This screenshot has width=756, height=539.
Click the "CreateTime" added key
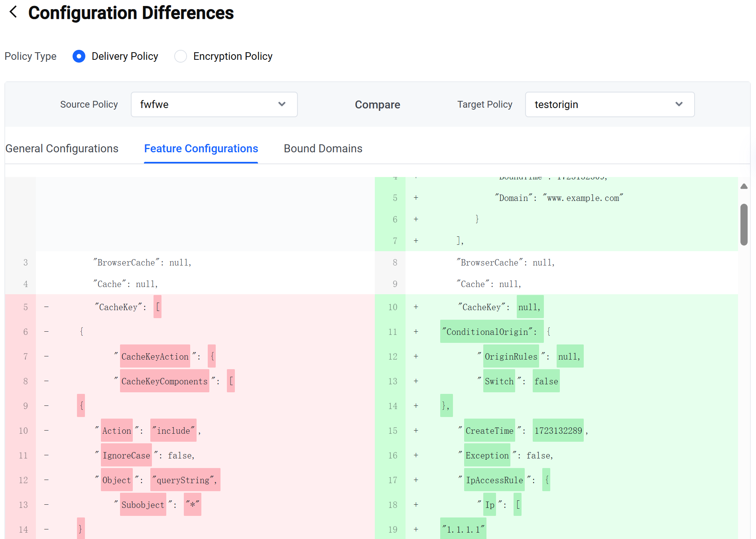[490, 431]
